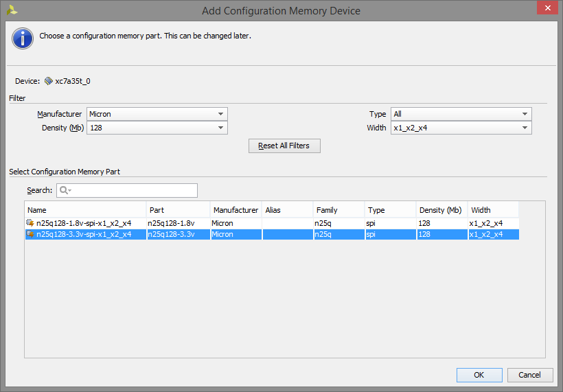Sort table by Part column header
The image size is (563, 392).
(179, 210)
